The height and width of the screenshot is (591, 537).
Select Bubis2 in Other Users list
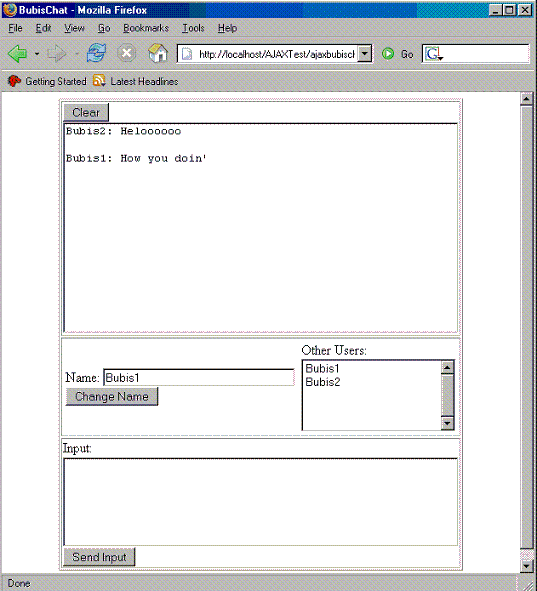323,382
